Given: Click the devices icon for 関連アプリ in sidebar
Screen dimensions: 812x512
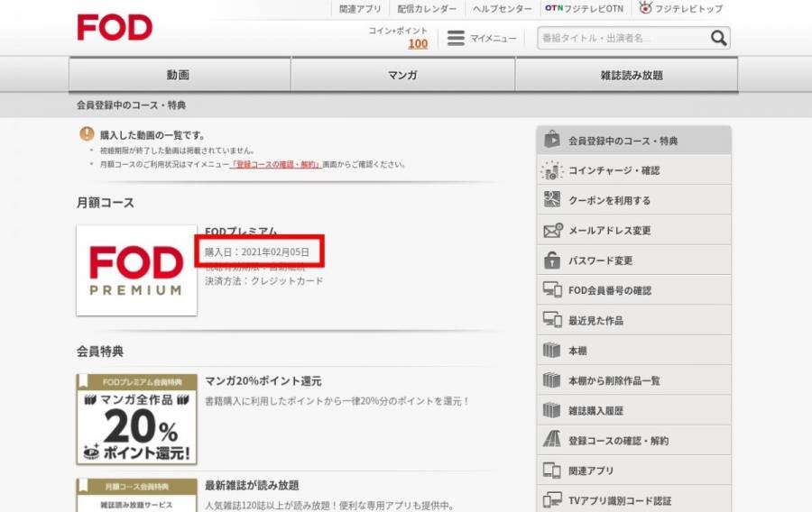Looking at the screenshot, I should (551, 471).
